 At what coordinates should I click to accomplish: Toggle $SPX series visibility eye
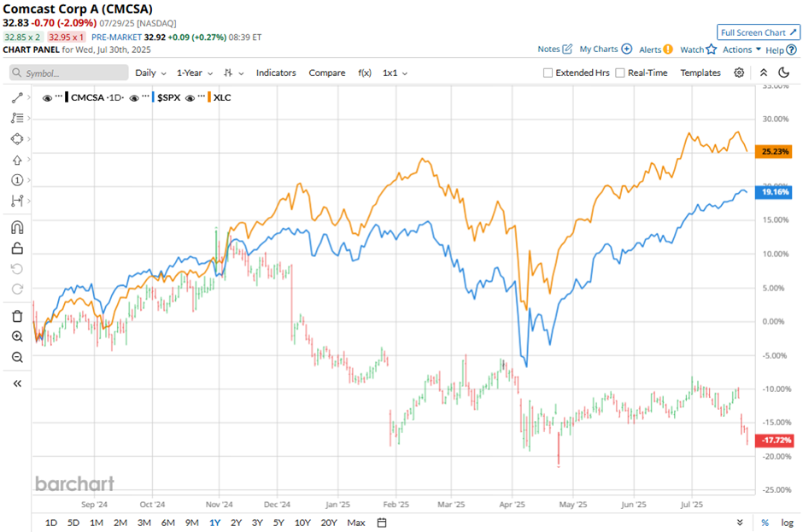[x=134, y=98]
